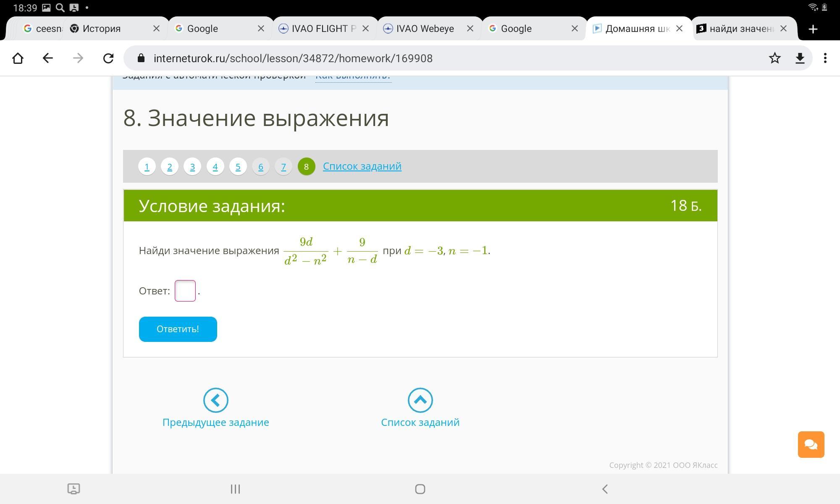Screen dimensions: 840x504
Task: Open downloads via the download icon
Action: click(800, 58)
